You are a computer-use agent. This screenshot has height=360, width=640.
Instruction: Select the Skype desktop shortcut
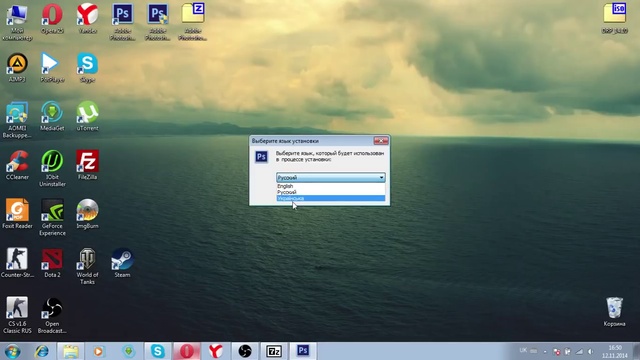(x=87, y=68)
